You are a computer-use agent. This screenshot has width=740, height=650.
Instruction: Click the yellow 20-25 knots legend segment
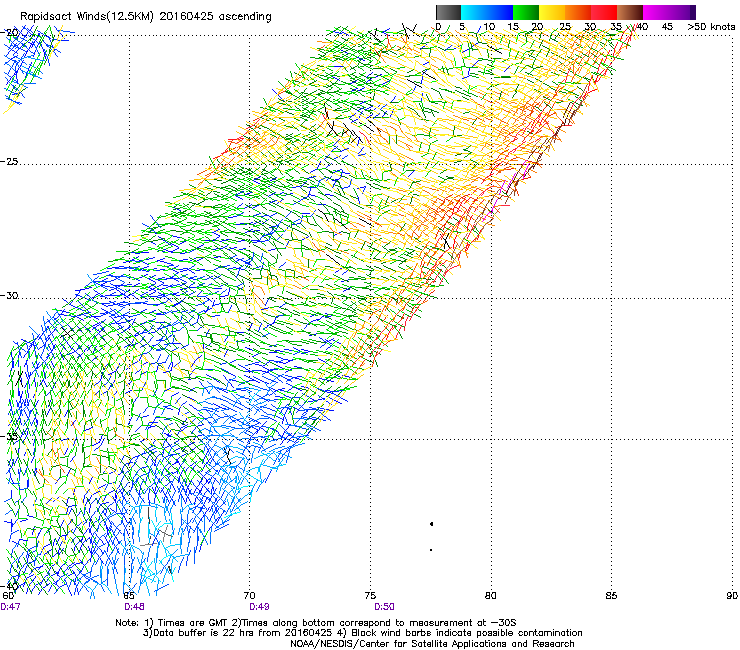(x=552, y=12)
